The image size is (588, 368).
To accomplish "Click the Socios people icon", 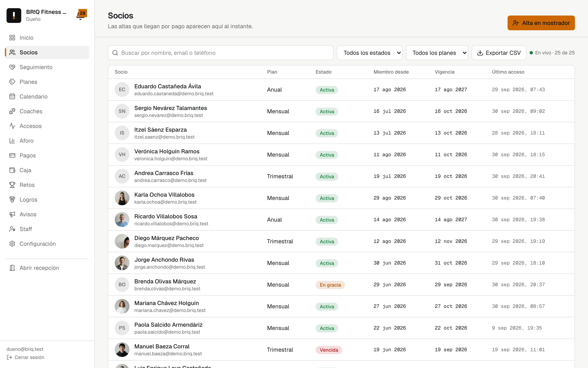I will pyautogui.click(x=12, y=52).
